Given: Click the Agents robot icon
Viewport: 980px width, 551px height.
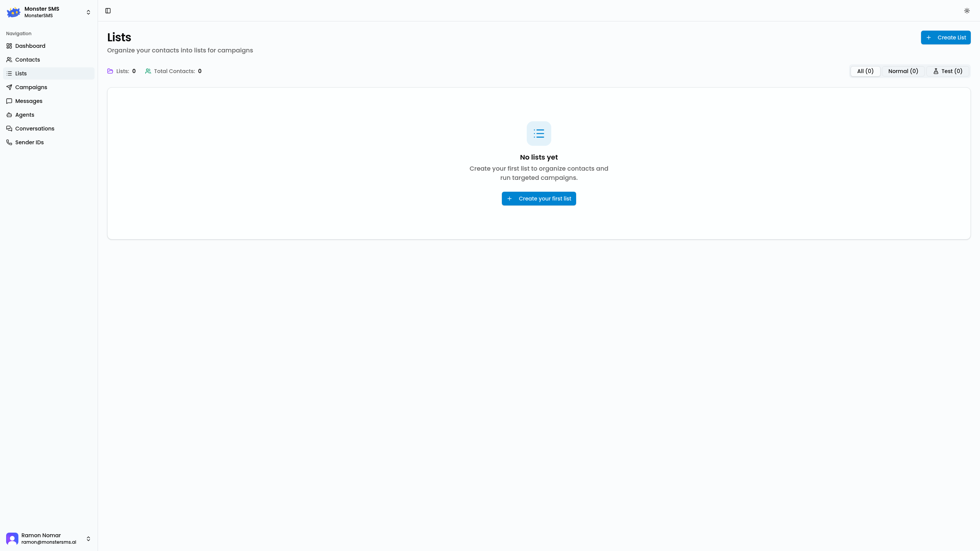Looking at the screenshot, I should point(9,115).
